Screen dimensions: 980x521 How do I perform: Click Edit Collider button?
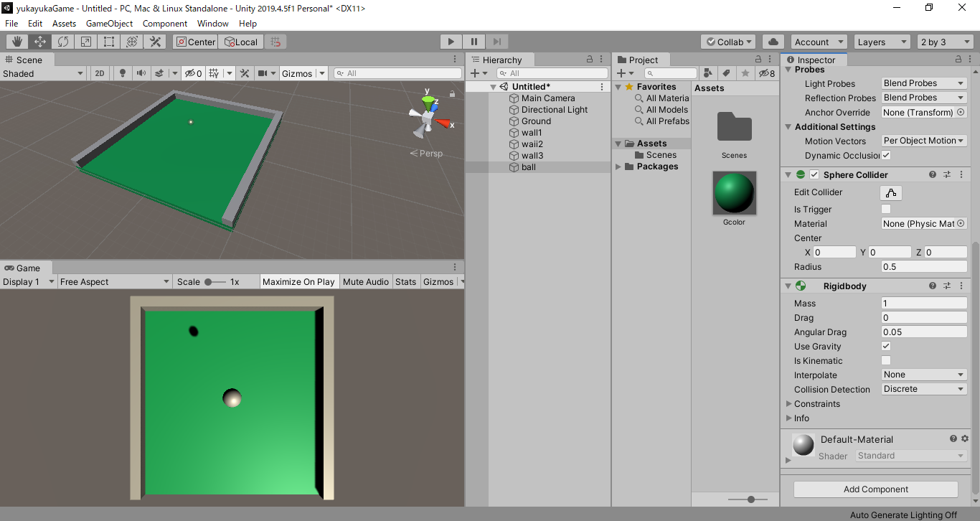coord(891,192)
